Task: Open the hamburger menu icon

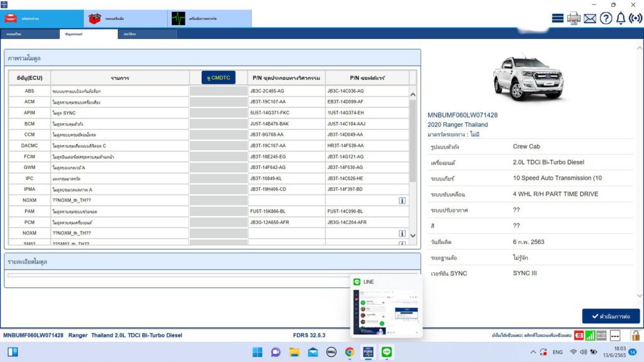Action: coord(557,18)
